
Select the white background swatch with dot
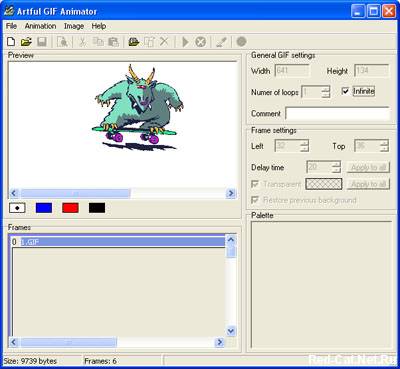point(17,208)
